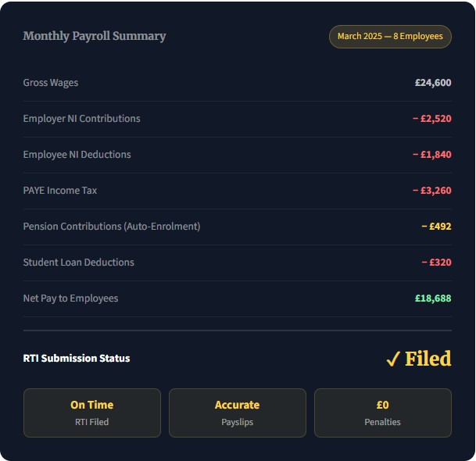Image resolution: width=476 pixels, height=461 pixels.
Task: Click the £320 student loan amount
Action: point(436,263)
